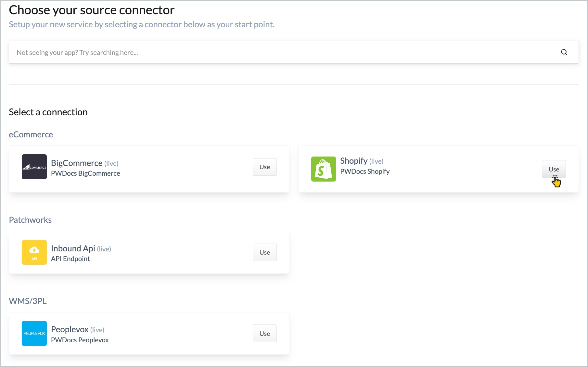
Task: Select the 'API Endpoint' instance label
Action: point(70,259)
